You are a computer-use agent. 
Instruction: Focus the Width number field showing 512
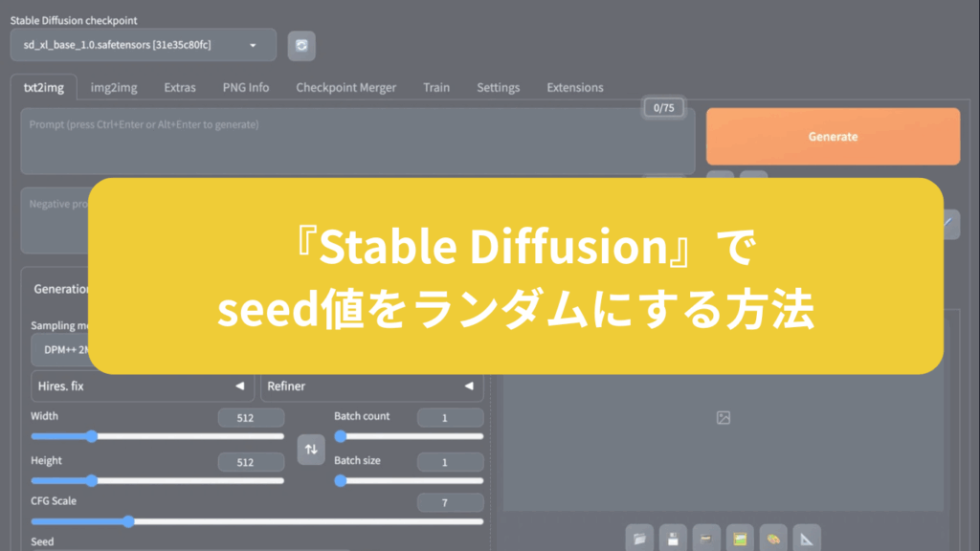point(252,417)
